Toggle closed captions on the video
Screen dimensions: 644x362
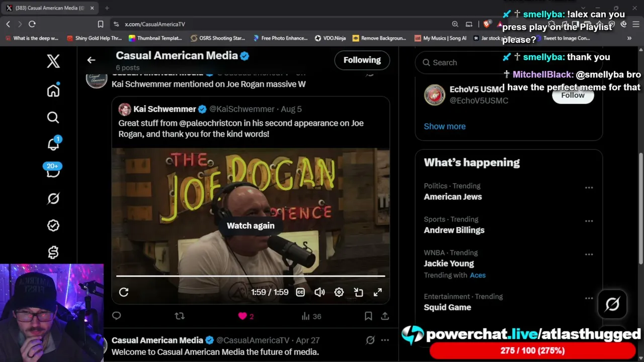tap(300, 292)
